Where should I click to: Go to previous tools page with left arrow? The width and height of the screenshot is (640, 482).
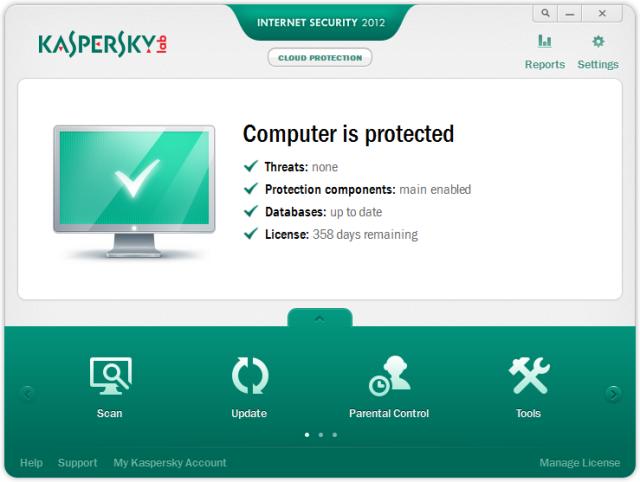coord(27,394)
